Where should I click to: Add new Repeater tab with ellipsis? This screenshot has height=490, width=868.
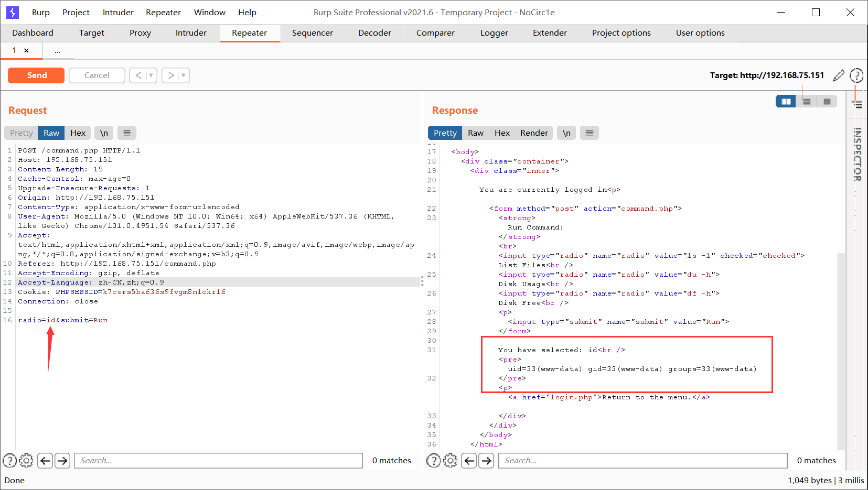[x=58, y=51]
